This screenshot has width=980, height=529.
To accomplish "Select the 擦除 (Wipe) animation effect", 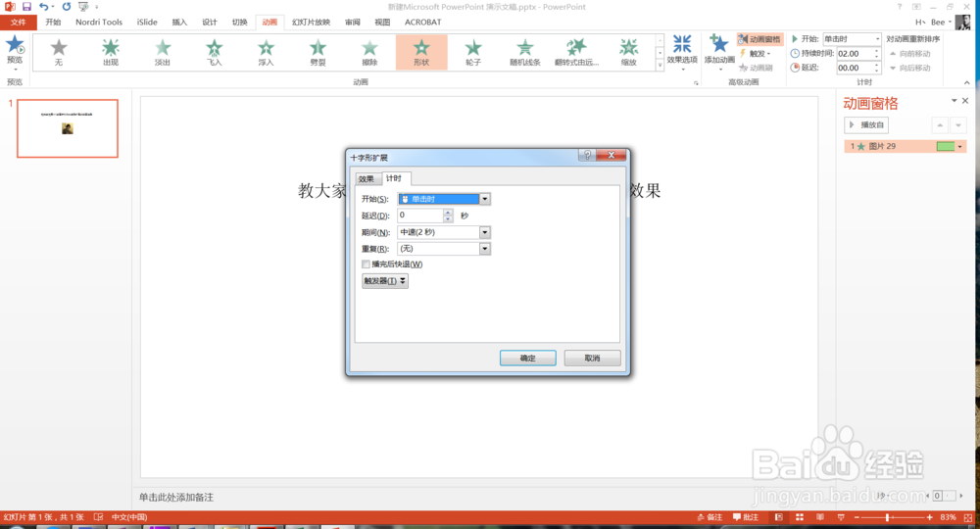I will coord(370,52).
